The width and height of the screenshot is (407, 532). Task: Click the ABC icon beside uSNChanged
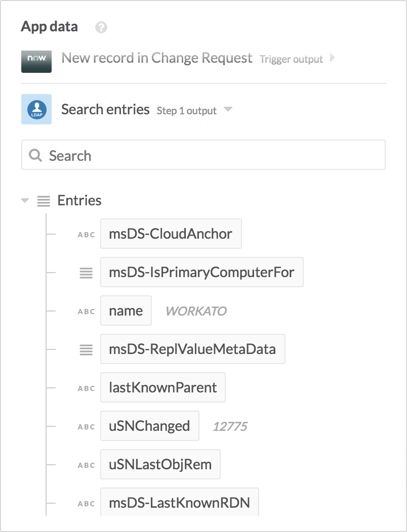pyautogui.click(x=86, y=426)
